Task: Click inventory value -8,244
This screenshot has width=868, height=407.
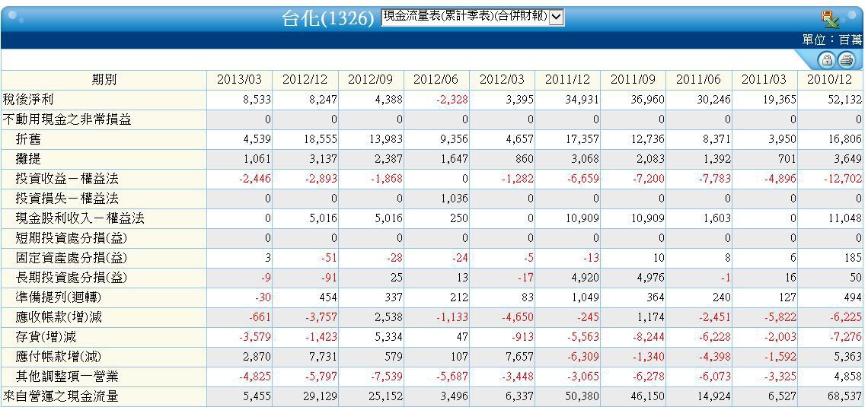Action: [649, 337]
